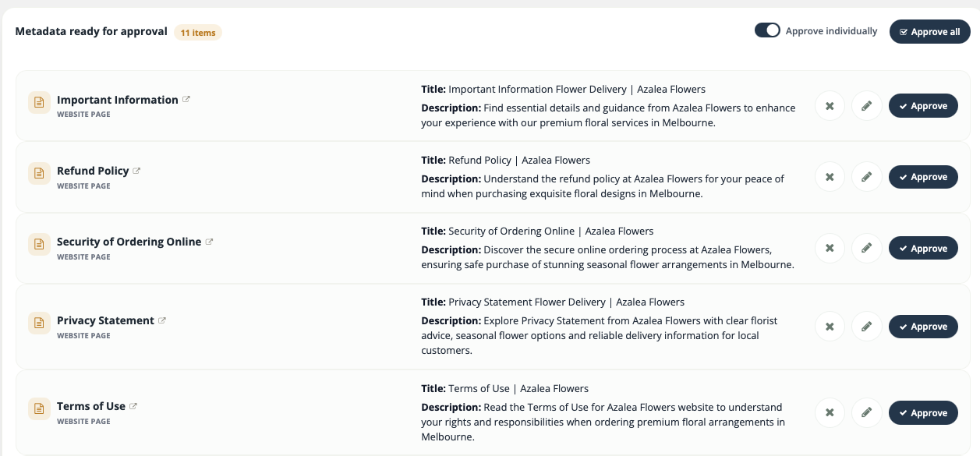Click the Metadata ready for approval heading
The width and height of the screenshot is (980, 456).
(91, 31)
